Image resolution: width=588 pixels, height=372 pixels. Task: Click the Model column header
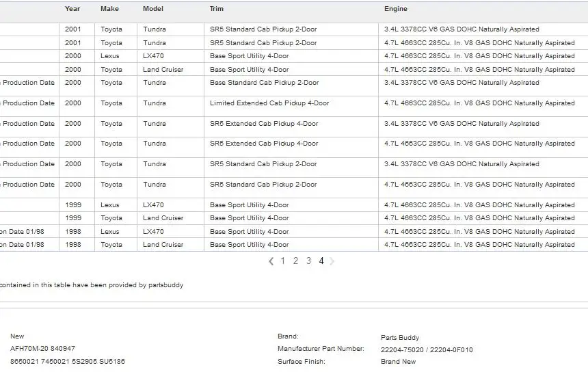(x=153, y=9)
